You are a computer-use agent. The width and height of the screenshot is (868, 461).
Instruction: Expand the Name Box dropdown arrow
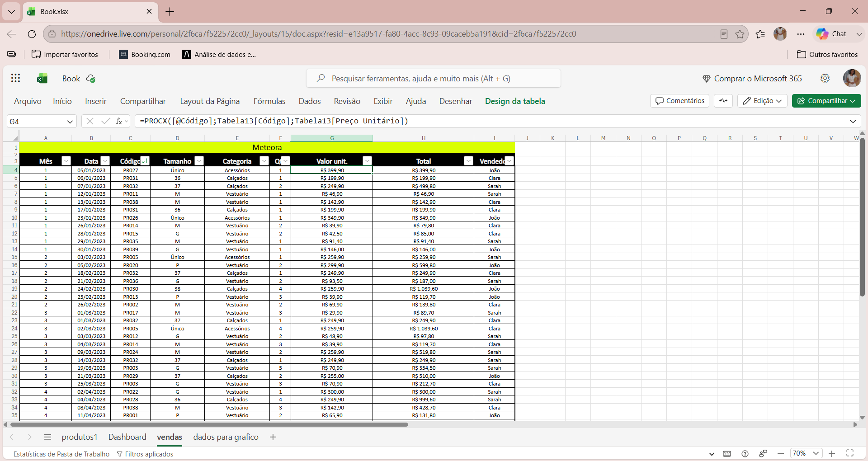click(x=70, y=122)
